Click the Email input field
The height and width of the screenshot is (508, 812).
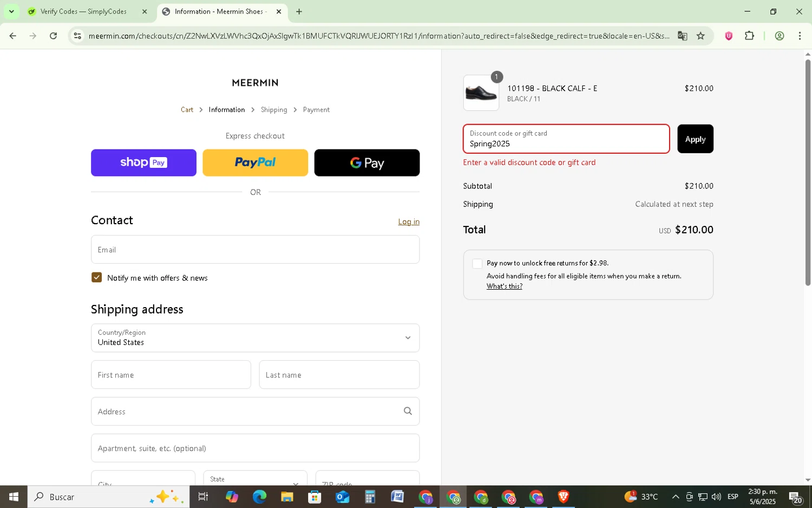[x=255, y=250]
